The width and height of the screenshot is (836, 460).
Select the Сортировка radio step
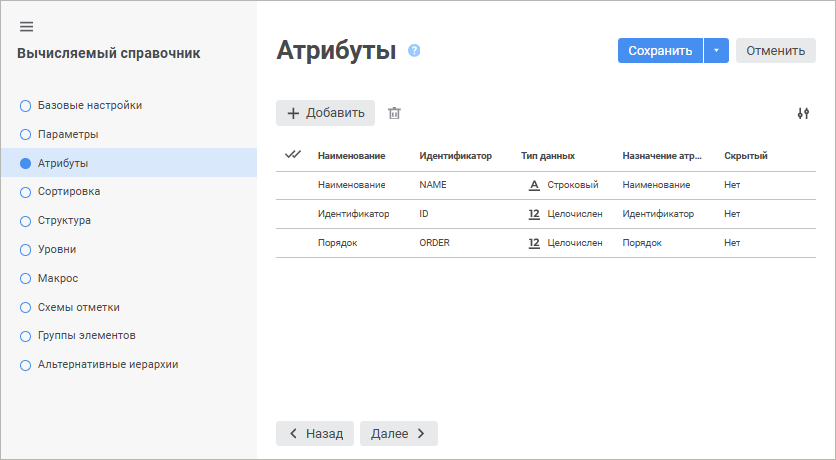point(26,191)
